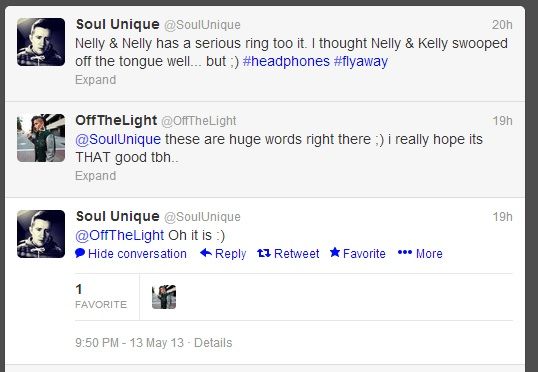This screenshot has height=372, width=538.
Task: Follow the @OffTheLight mention link
Action: (119, 235)
